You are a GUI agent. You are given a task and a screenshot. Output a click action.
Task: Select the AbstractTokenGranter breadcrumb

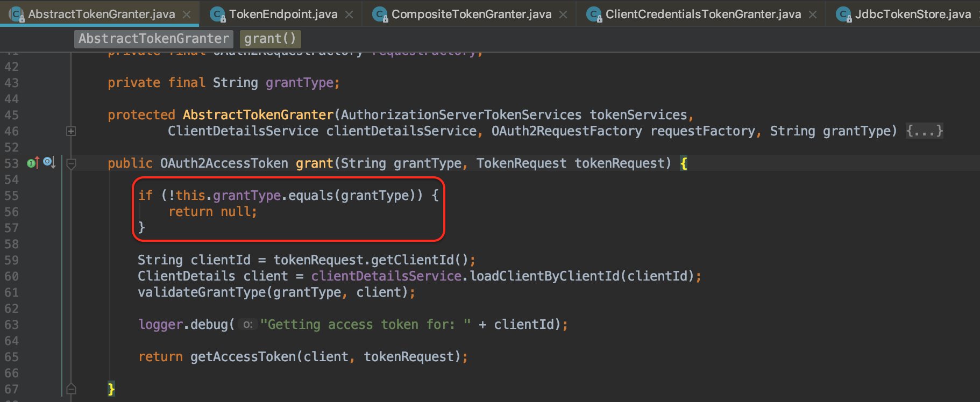[153, 39]
